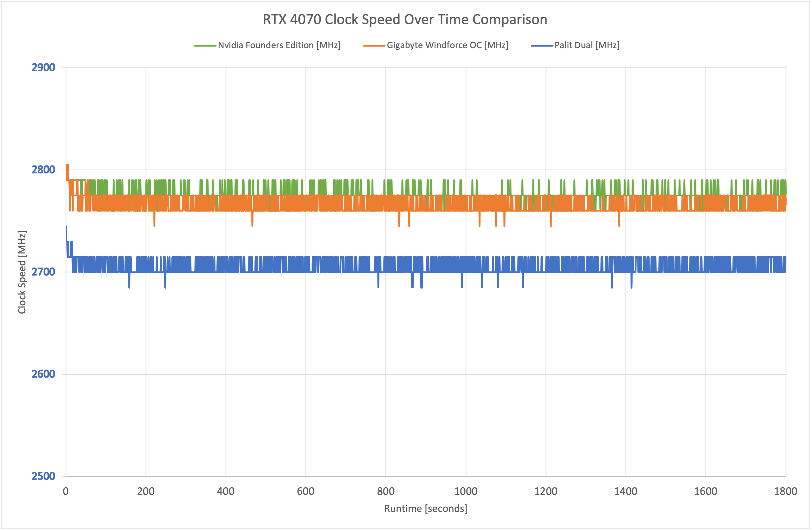
Task: Click the chart title text
Action: tap(405, 20)
